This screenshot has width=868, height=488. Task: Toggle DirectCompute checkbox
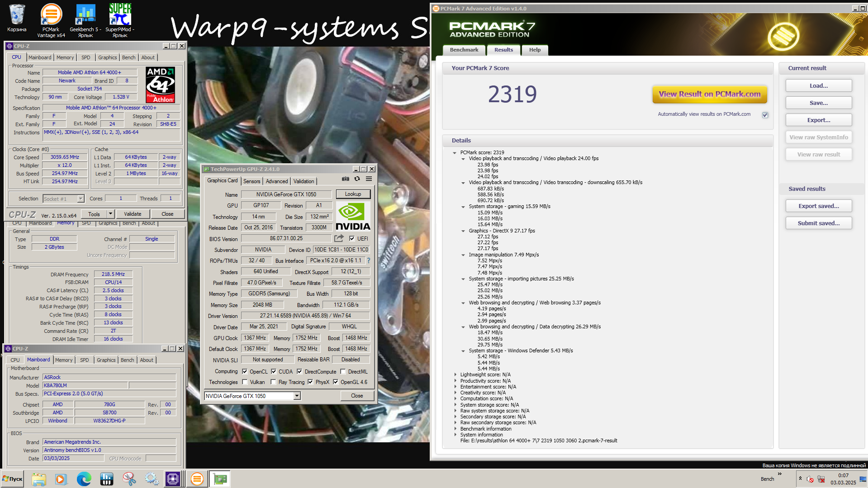pyautogui.click(x=299, y=371)
